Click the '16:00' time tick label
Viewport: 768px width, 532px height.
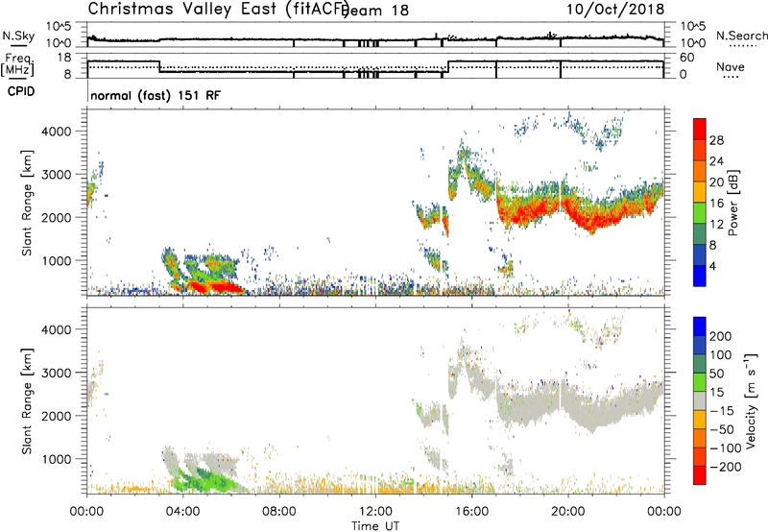coord(471,512)
